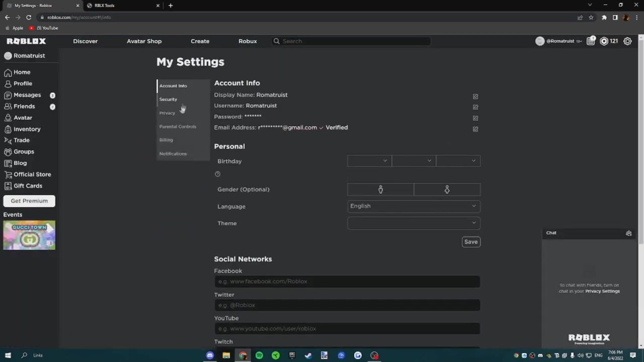The height and width of the screenshot is (362, 644).
Task: Open the birthday month dropdown
Action: coord(369,161)
